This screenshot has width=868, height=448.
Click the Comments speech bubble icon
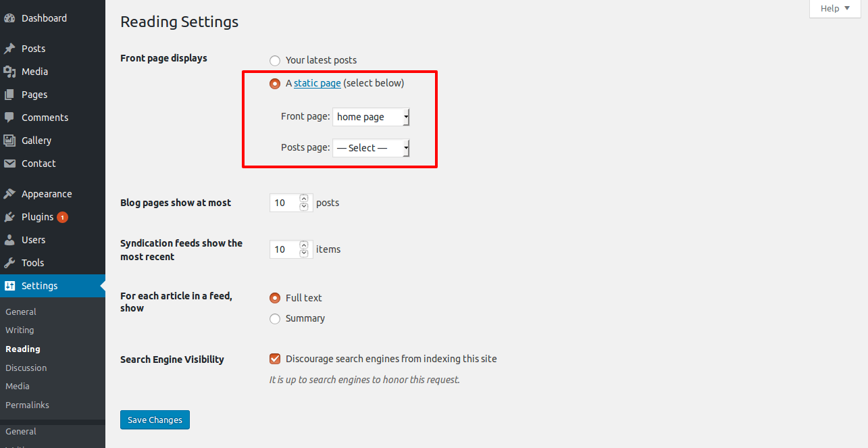(9, 118)
